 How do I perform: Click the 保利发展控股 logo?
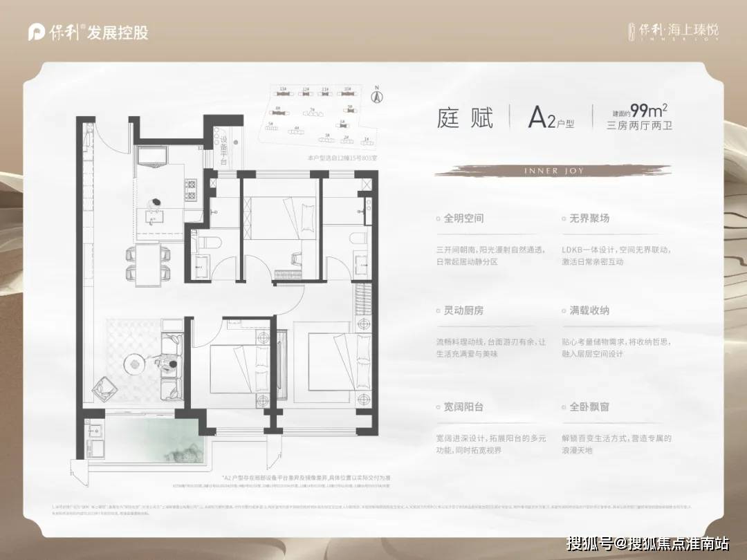click(x=86, y=31)
